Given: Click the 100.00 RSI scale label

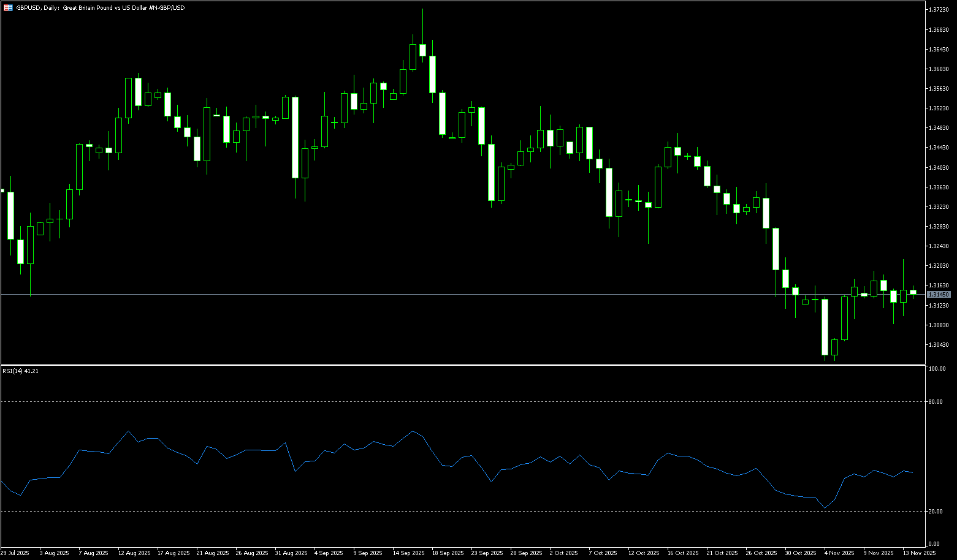Looking at the screenshot, I should point(937,369).
